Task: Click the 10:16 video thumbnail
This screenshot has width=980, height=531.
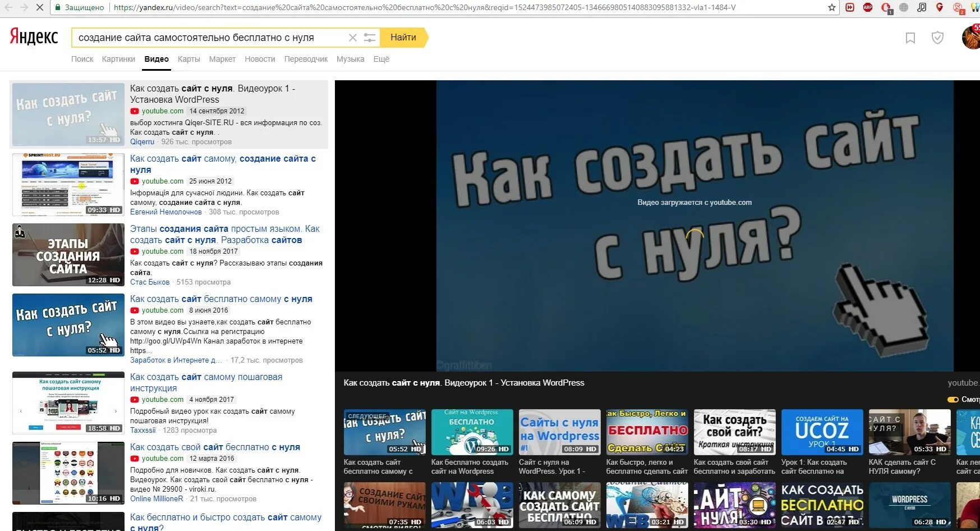Action: click(x=68, y=473)
